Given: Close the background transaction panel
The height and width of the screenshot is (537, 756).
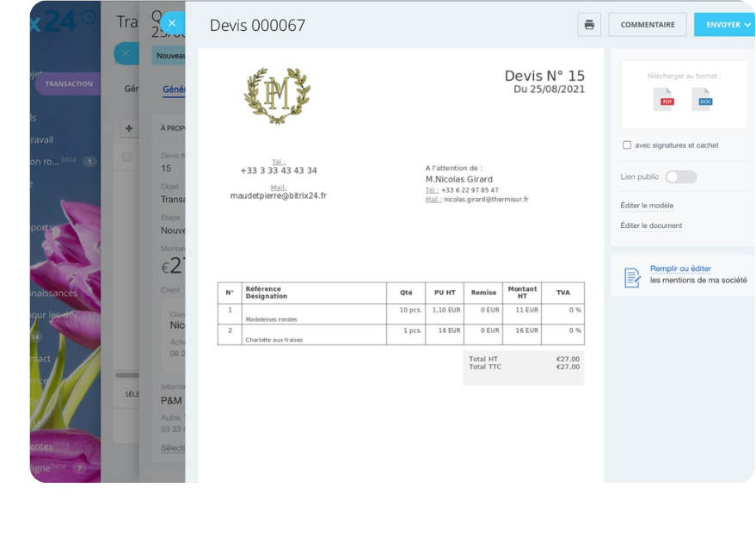Looking at the screenshot, I should (125, 53).
